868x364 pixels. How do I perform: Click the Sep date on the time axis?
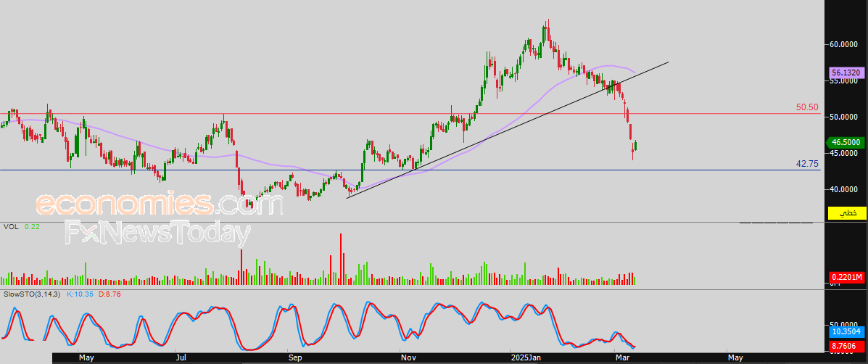[x=297, y=358]
